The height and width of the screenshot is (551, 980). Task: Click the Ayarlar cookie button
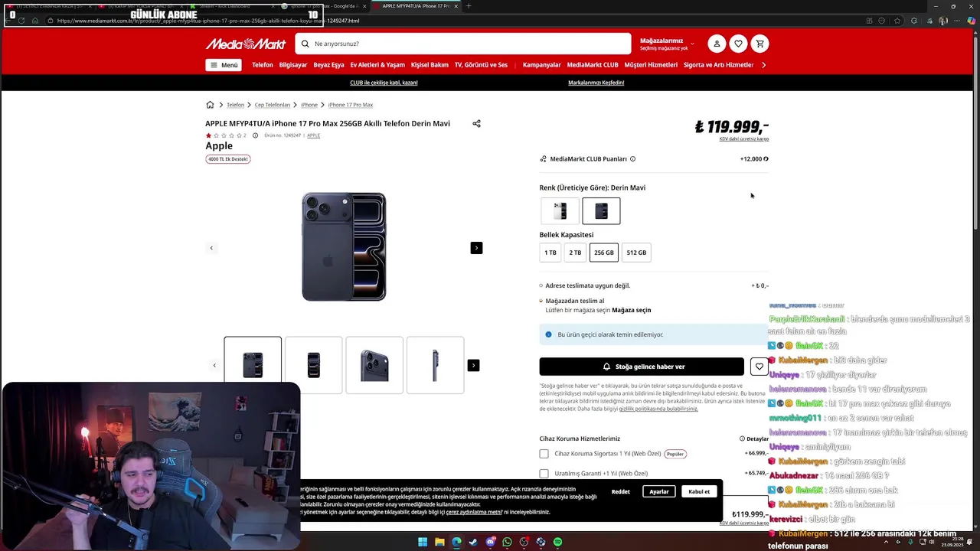[x=659, y=491]
